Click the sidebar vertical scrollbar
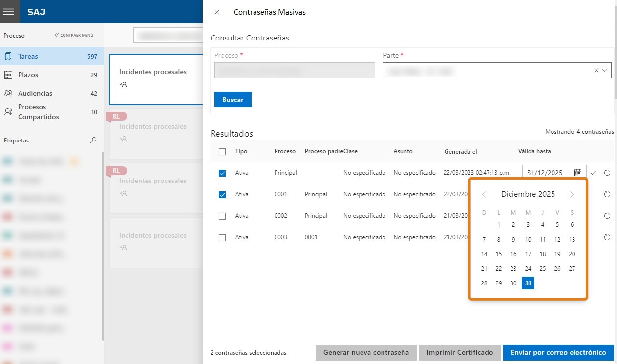This screenshot has width=617, height=364. (x=102, y=246)
